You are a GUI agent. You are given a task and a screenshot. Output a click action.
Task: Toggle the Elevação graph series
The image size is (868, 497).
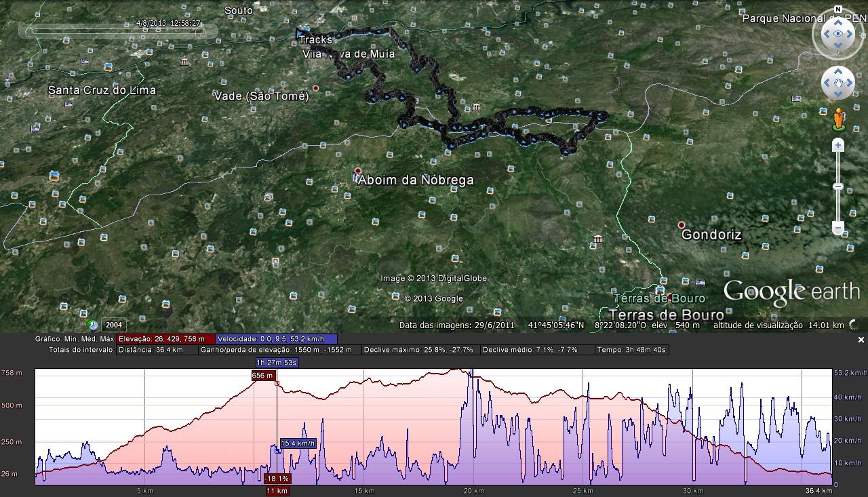[x=165, y=339]
